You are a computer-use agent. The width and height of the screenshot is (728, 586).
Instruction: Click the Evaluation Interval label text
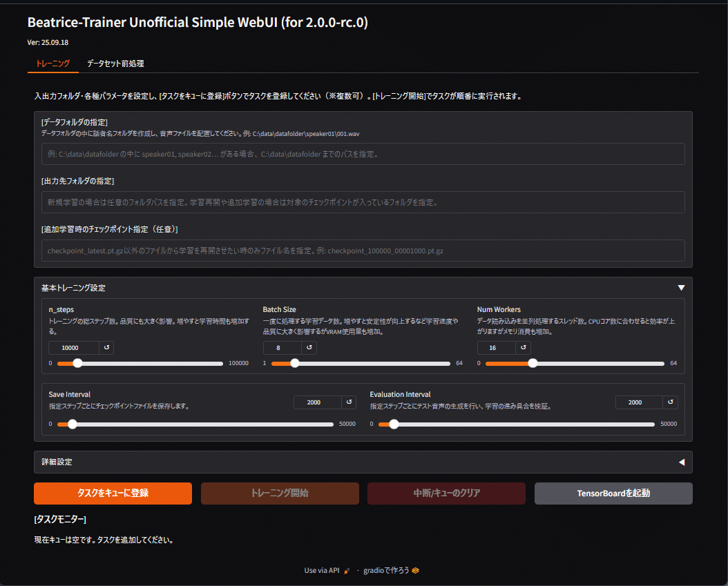point(400,394)
